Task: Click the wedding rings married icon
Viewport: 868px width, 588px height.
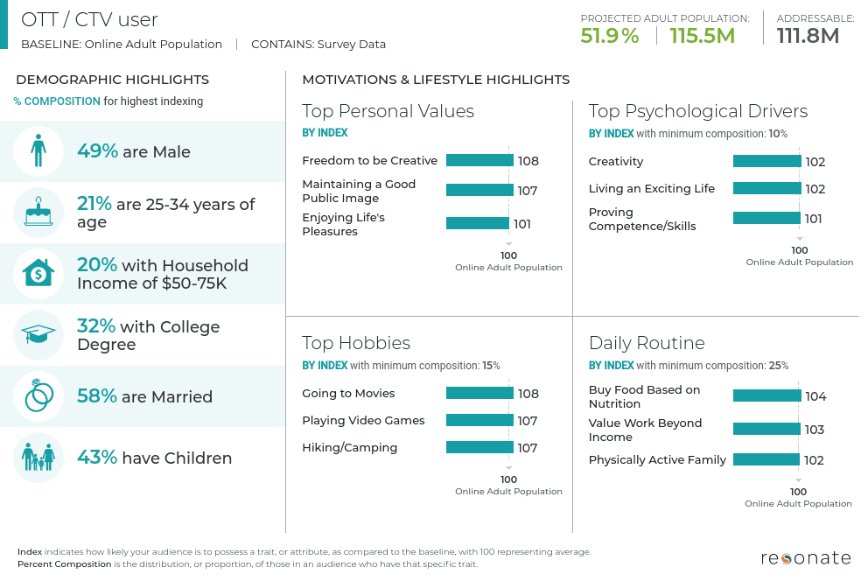Action: point(38,395)
